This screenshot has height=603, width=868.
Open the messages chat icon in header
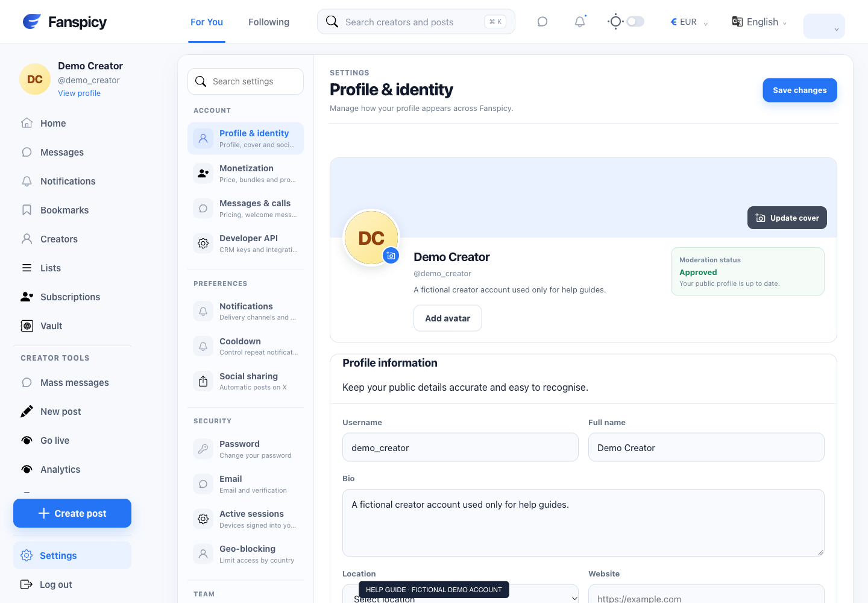(x=542, y=22)
